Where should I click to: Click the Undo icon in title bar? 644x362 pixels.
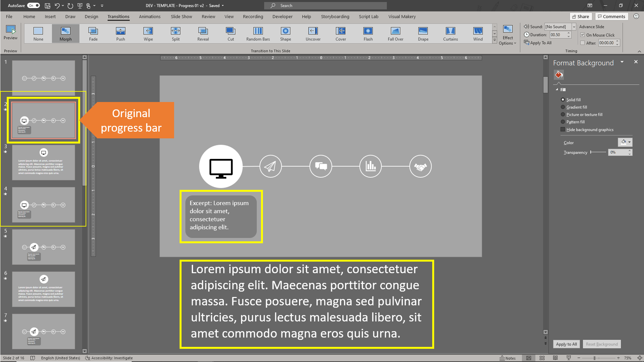click(57, 5)
